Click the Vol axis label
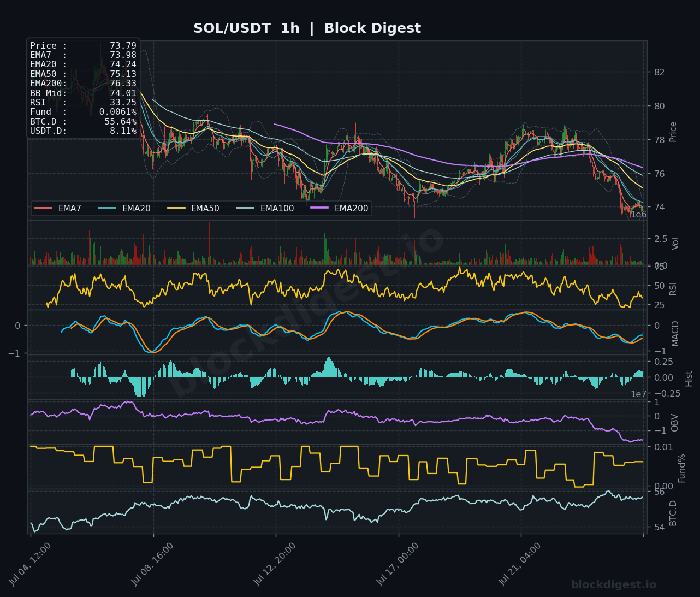The width and height of the screenshot is (700, 597). (675, 244)
